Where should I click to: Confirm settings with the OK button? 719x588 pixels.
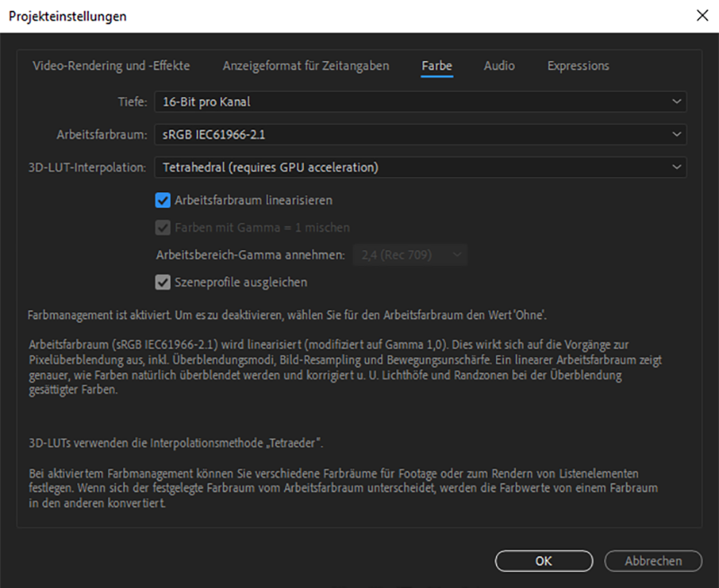coord(544,561)
